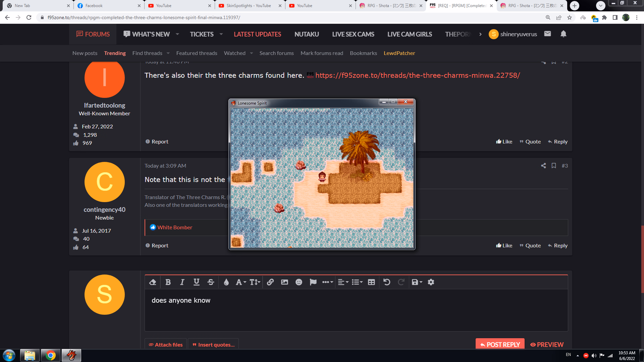Toggle bold formatting in editor

pyautogui.click(x=168, y=282)
